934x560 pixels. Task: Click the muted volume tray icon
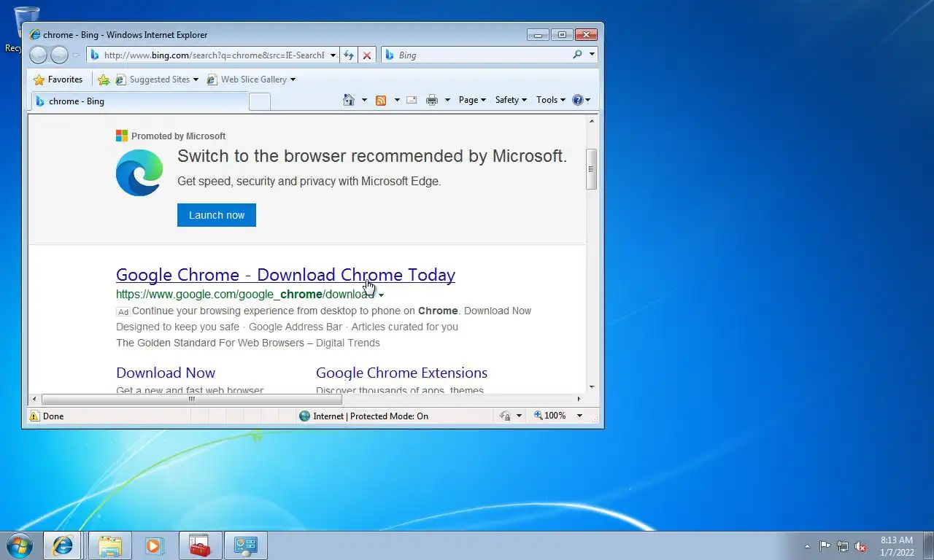coord(861,546)
